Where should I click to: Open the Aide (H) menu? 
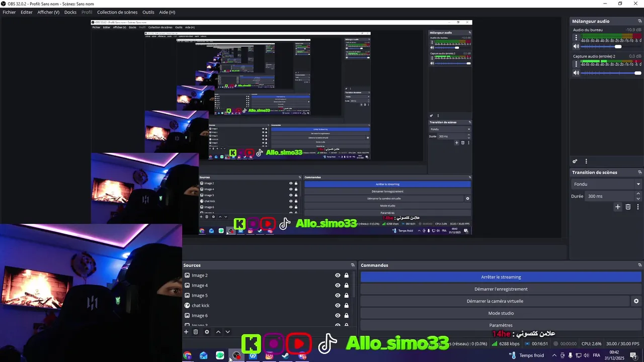click(x=167, y=12)
